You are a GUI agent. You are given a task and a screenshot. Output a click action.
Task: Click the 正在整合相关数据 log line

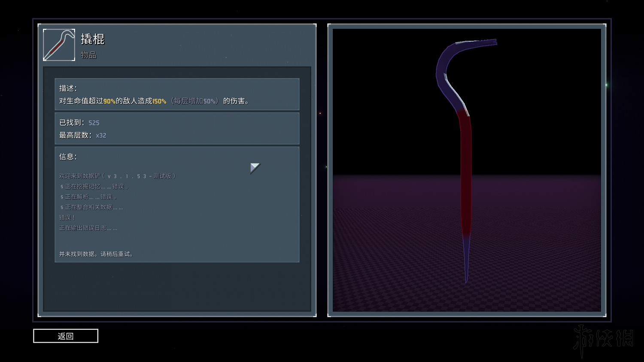91,207
